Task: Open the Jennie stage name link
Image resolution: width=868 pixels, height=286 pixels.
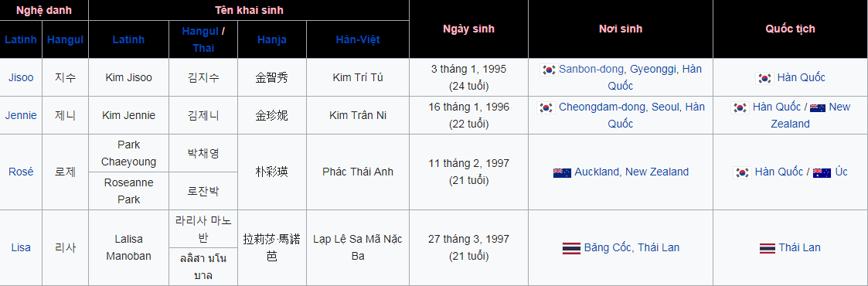Action: pyautogui.click(x=21, y=115)
